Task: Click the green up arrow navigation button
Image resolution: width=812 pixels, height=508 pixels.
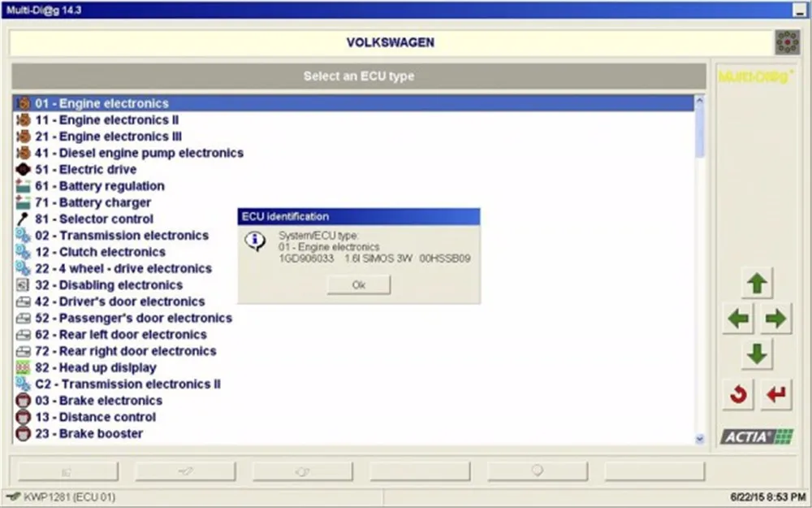Action: click(757, 283)
